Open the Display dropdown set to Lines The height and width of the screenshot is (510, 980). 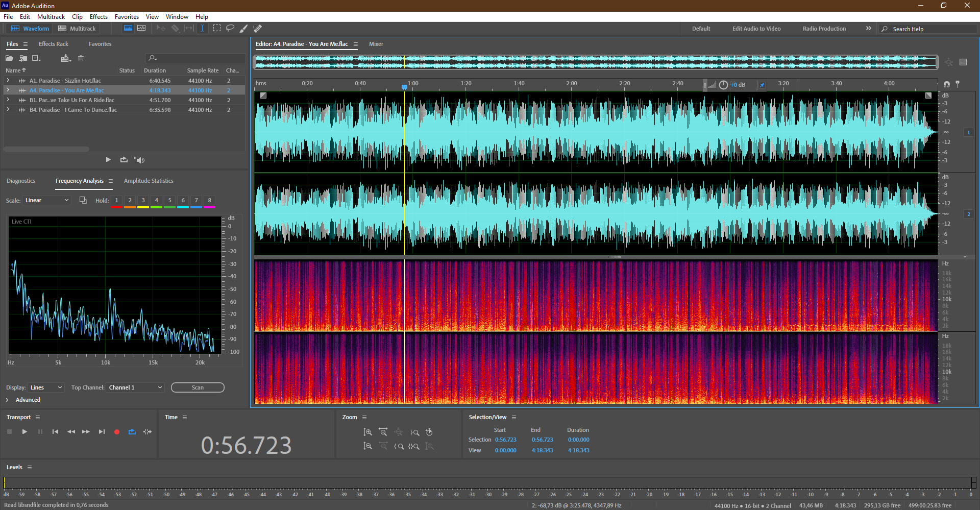46,387
